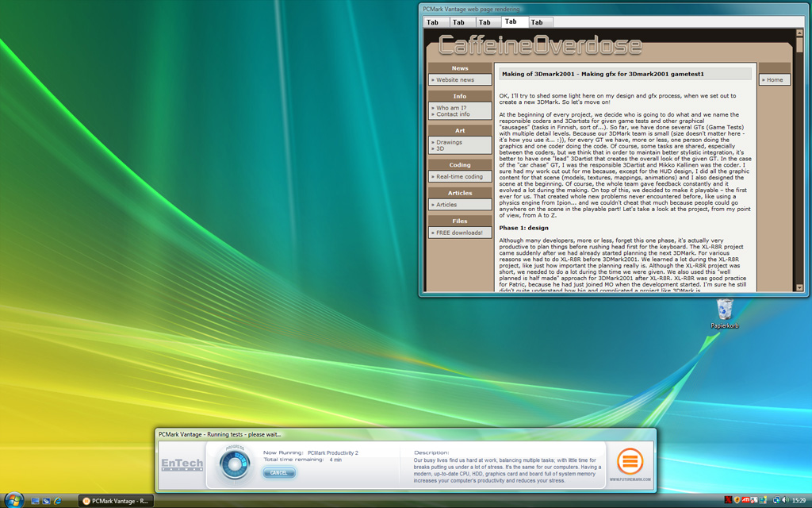Cancel the running PCMark tests
The image size is (812, 508).
pos(279,473)
